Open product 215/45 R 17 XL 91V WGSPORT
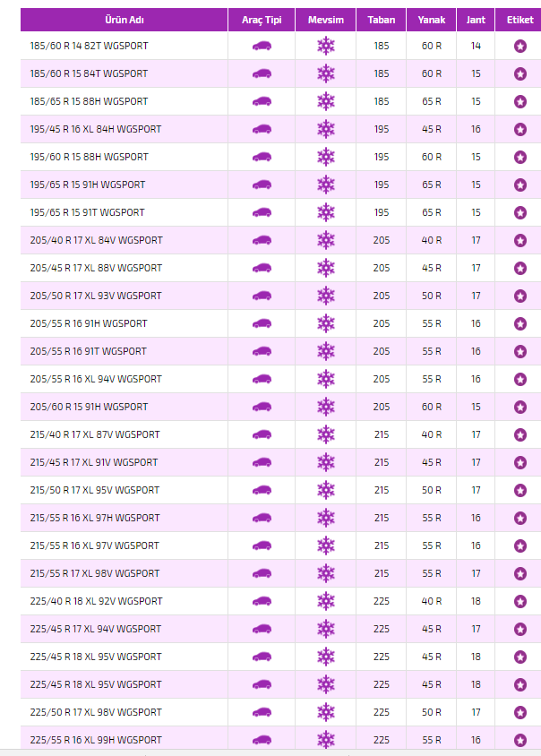Screen dimensions: 541x756 point(94,463)
